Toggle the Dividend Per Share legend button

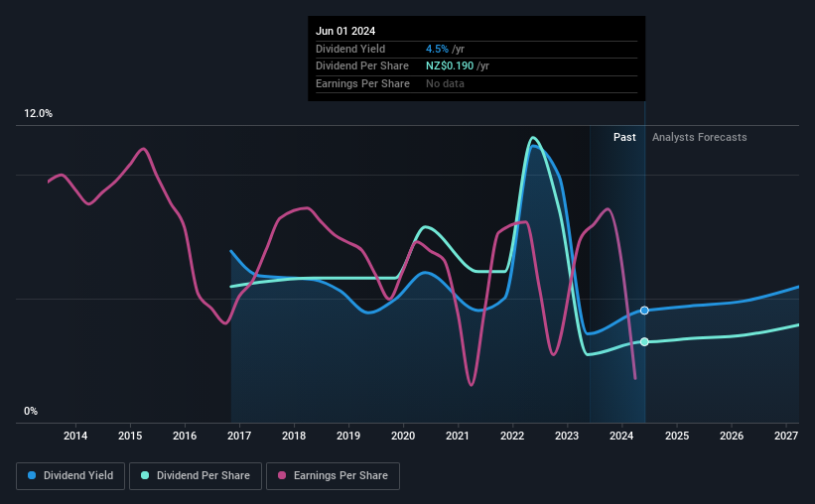click(196, 476)
